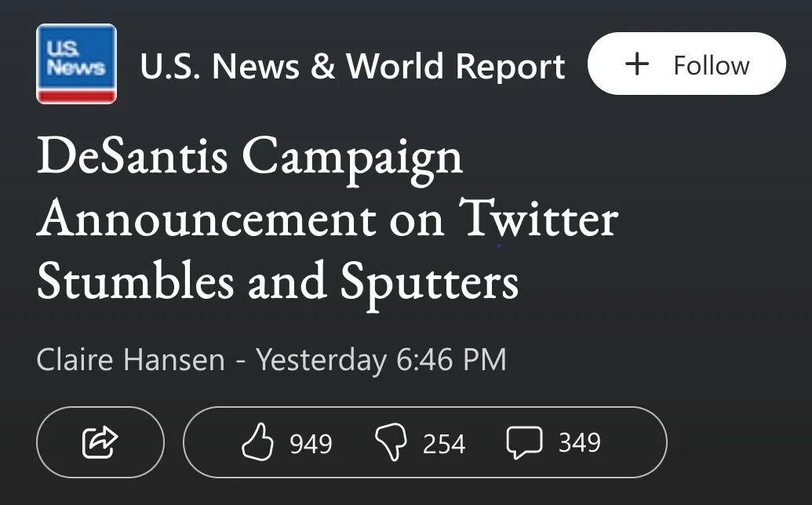Follow U.S. News & World Report

pyautogui.click(x=686, y=64)
